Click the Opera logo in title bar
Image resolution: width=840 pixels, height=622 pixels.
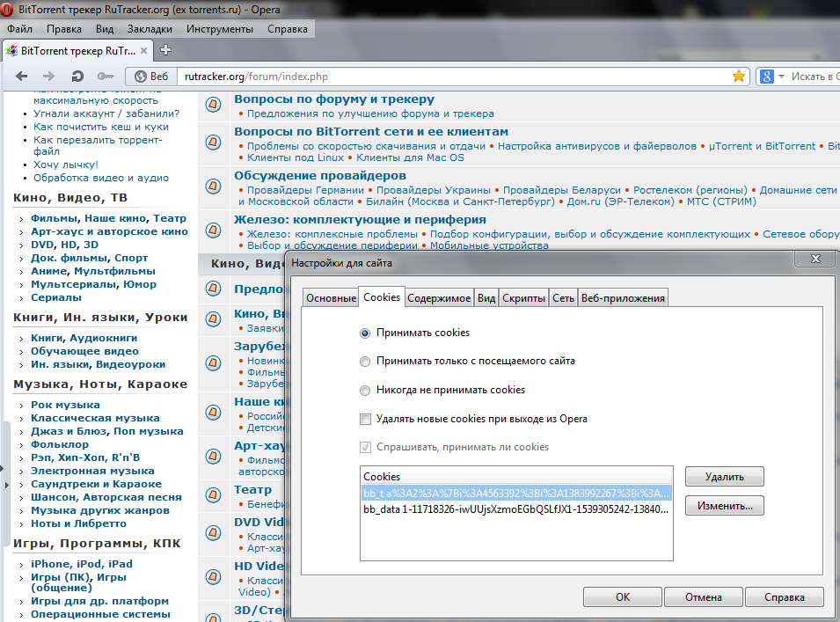pyautogui.click(x=8, y=9)
